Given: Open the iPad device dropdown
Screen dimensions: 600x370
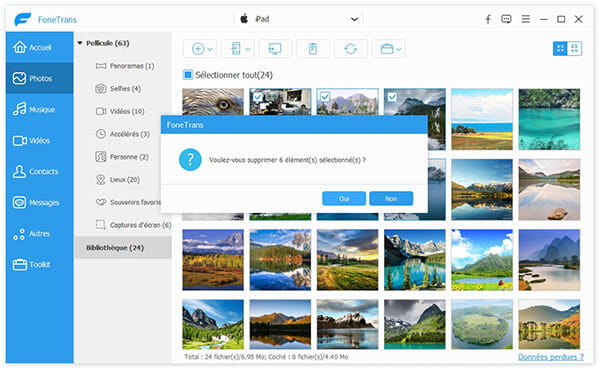Looking at the screenshot, I should (x=298, y=19).
